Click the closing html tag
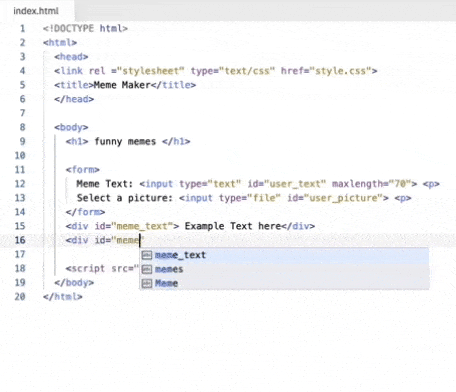The height and width of the screenshot is (392, 456). pyautogui.click(x=63, y=297)
